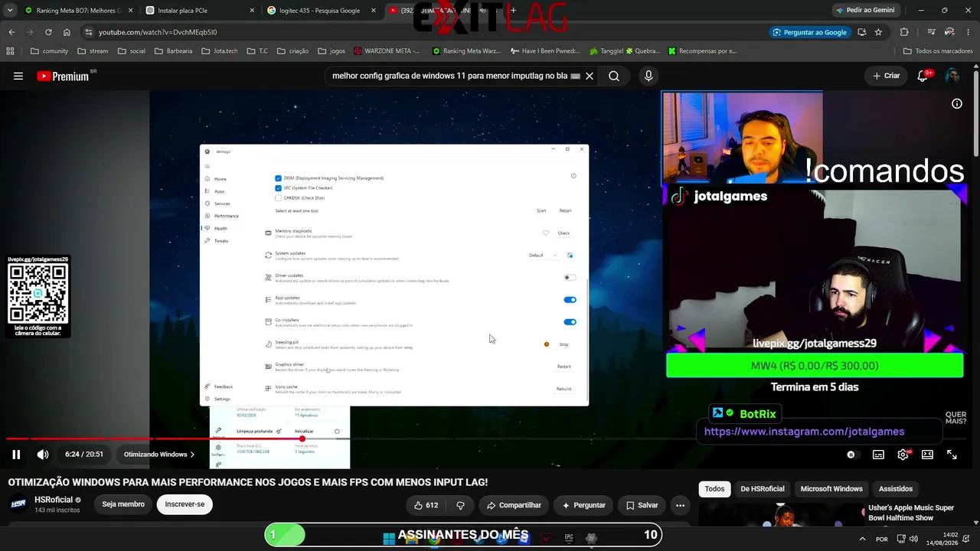Go to YouTube Premium home logo
The image size is (980, 551).
[63, 77]
